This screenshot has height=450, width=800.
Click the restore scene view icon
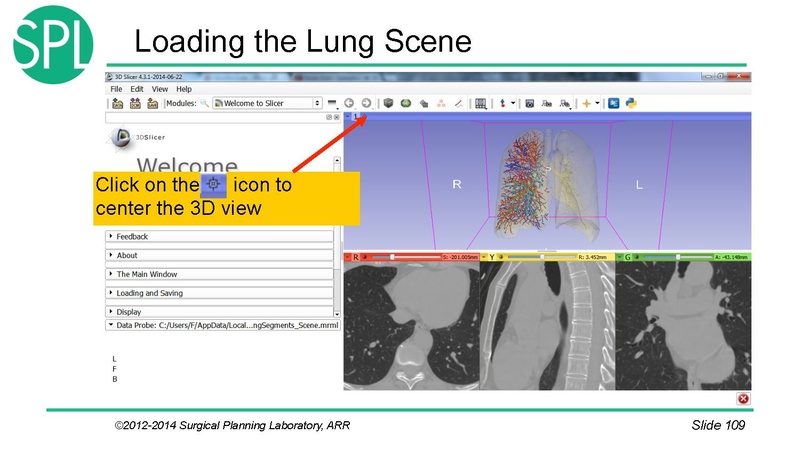(x=564, y=104)
